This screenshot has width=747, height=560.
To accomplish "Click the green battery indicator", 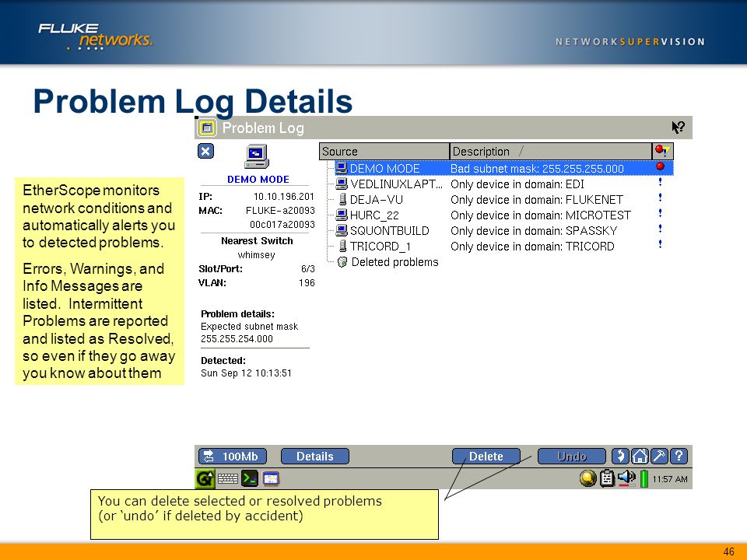I will click(644, 478).
